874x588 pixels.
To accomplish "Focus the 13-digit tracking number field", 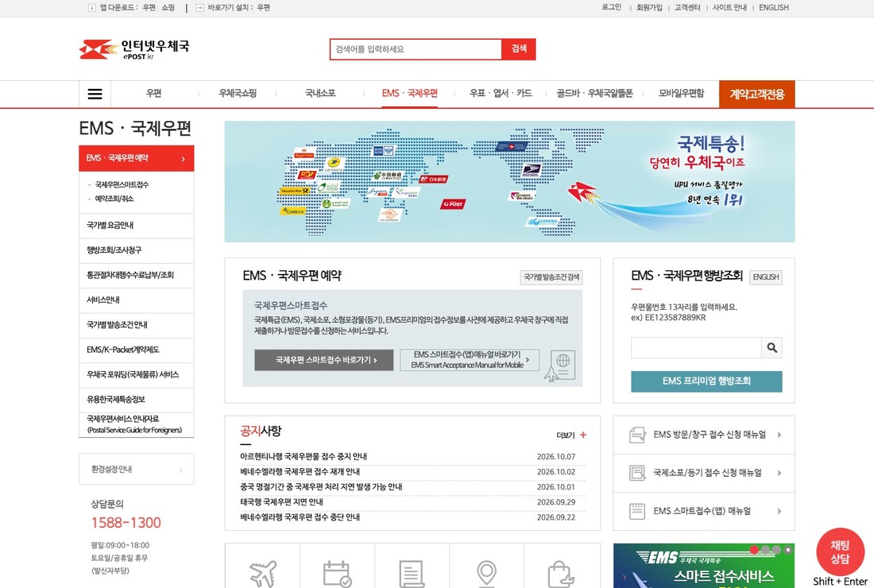I will (x=696, y=348).
